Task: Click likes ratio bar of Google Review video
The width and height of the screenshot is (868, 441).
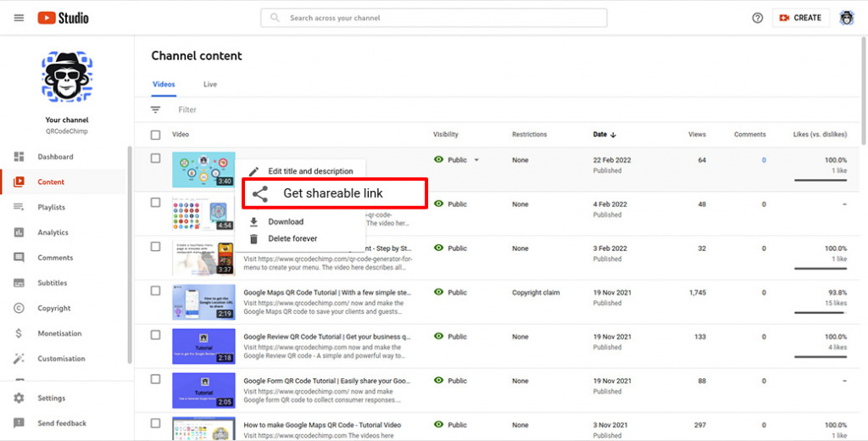Action: (x=821, y=357)
